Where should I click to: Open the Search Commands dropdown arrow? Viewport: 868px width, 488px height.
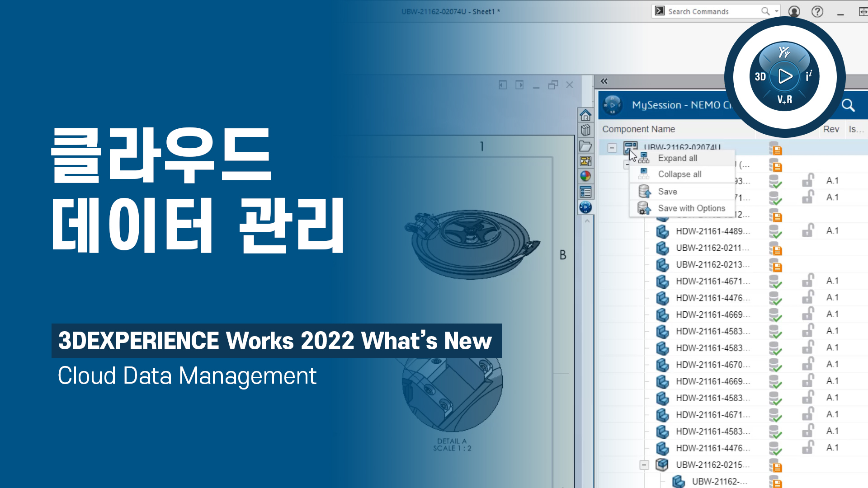click(776, 11)
